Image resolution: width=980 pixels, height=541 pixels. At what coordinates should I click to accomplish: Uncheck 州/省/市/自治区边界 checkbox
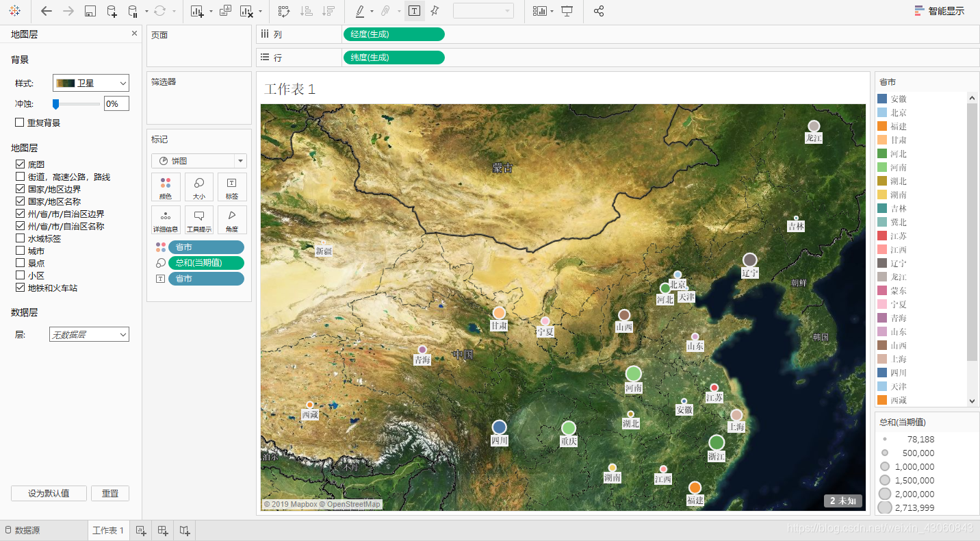[20, 214]
